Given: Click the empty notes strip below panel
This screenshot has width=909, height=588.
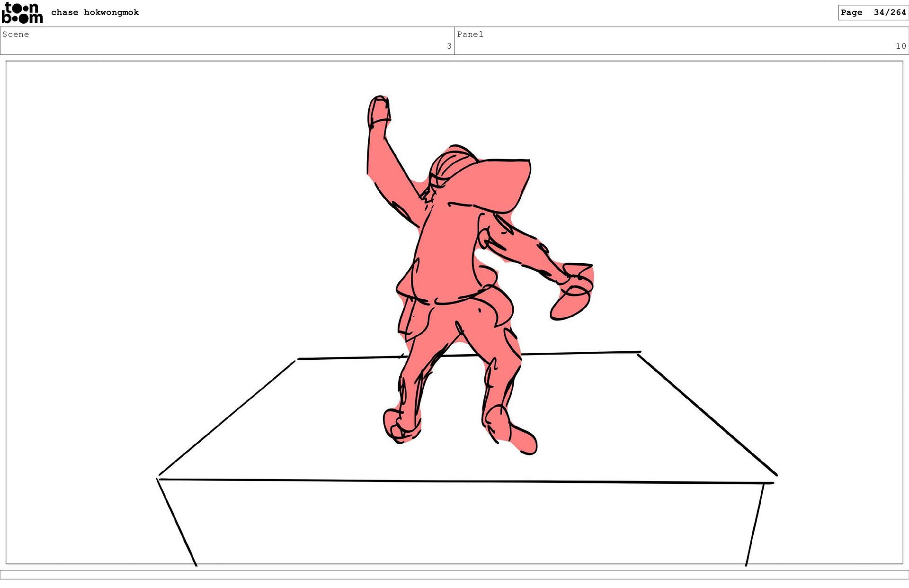Looking at the screenshot, I should 454,574.
